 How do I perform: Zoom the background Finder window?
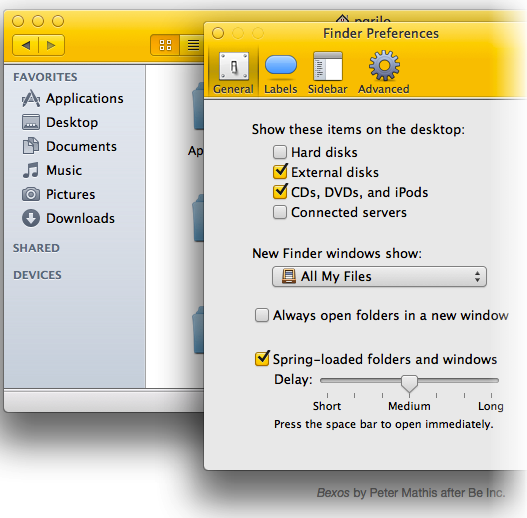[58, 21]
